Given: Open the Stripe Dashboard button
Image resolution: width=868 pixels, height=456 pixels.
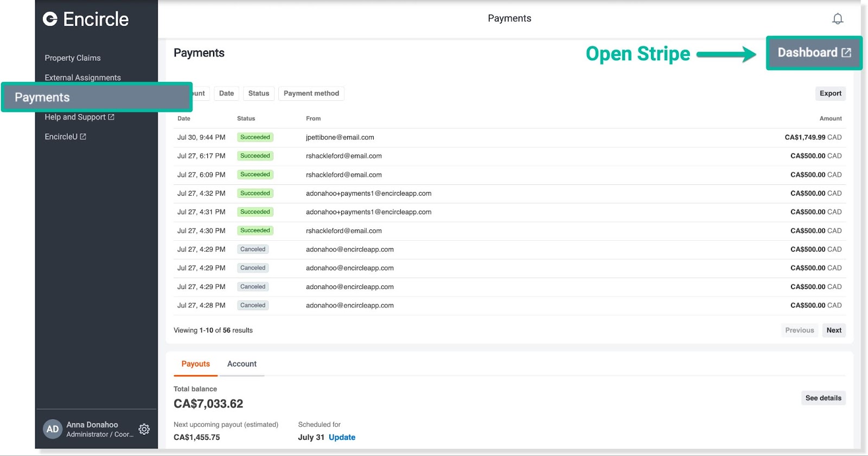Looking at the screenshot, I should click(814, 53).
